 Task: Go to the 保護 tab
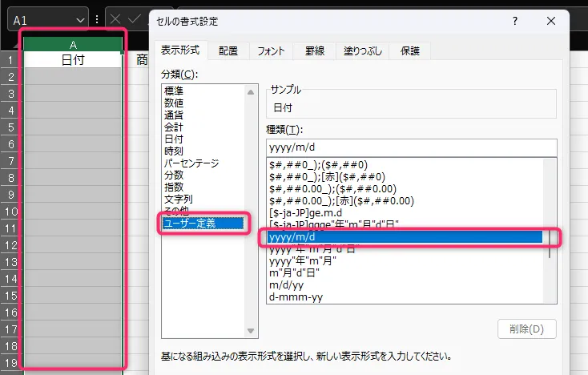point(411,50)
